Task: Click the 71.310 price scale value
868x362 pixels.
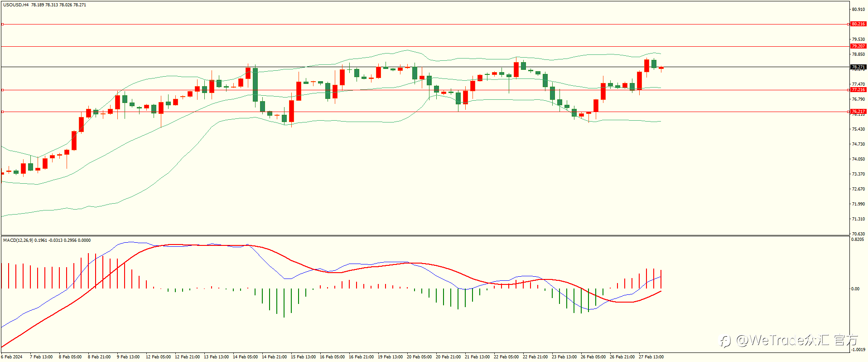Action: [858, 219]
